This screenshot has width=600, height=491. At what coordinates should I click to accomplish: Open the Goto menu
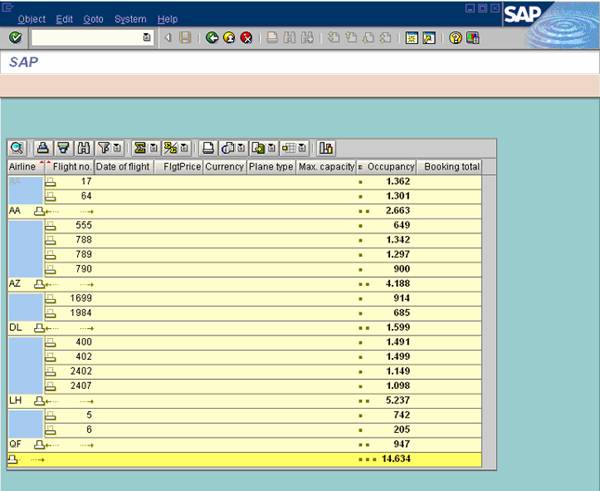(x=93, y=19)
